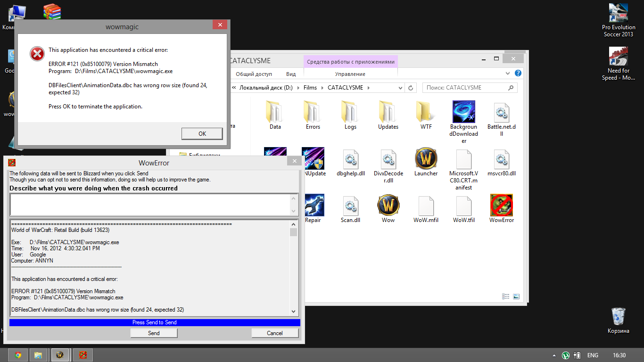
Task: Switch Explorer to details view
Action: coord(506,296)
